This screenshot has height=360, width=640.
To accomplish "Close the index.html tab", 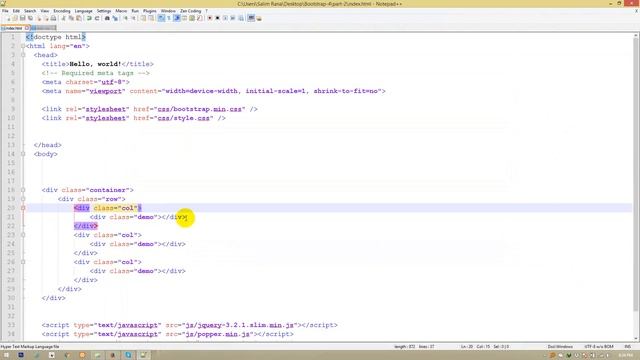I will tap(27, 28).
